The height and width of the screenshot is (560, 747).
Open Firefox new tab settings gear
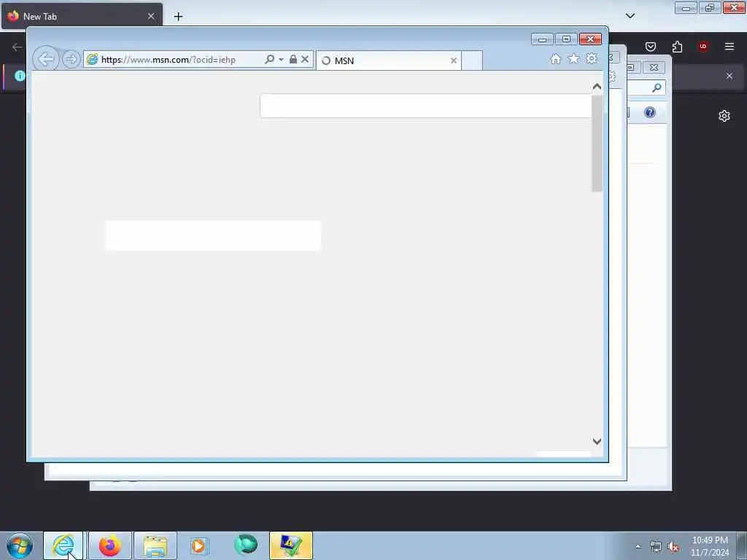[x=724, y=116]
